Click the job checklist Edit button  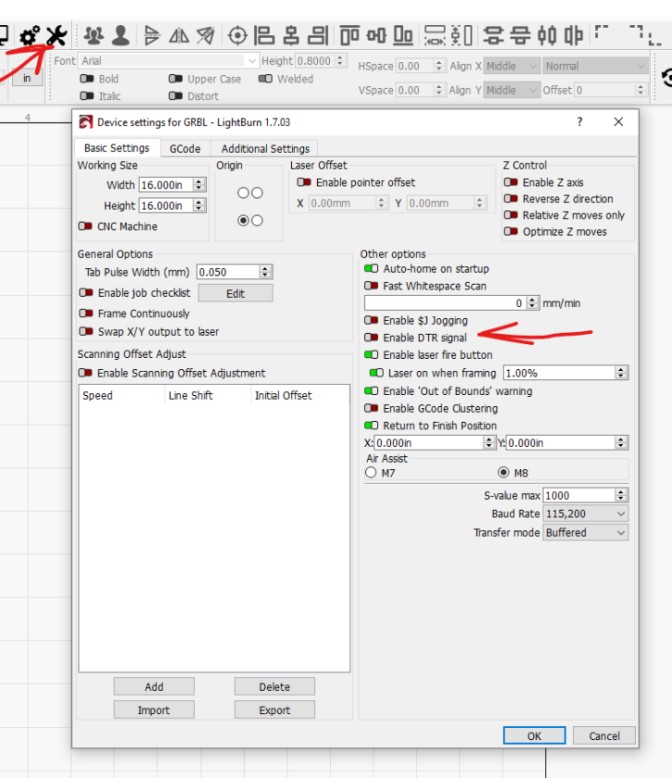point(235,294)
